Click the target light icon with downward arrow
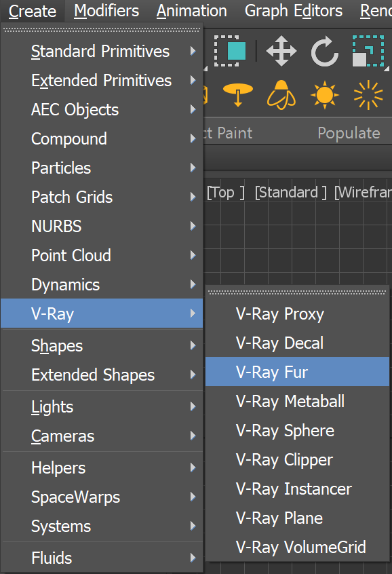392x574 pixels. click(238, 95)
